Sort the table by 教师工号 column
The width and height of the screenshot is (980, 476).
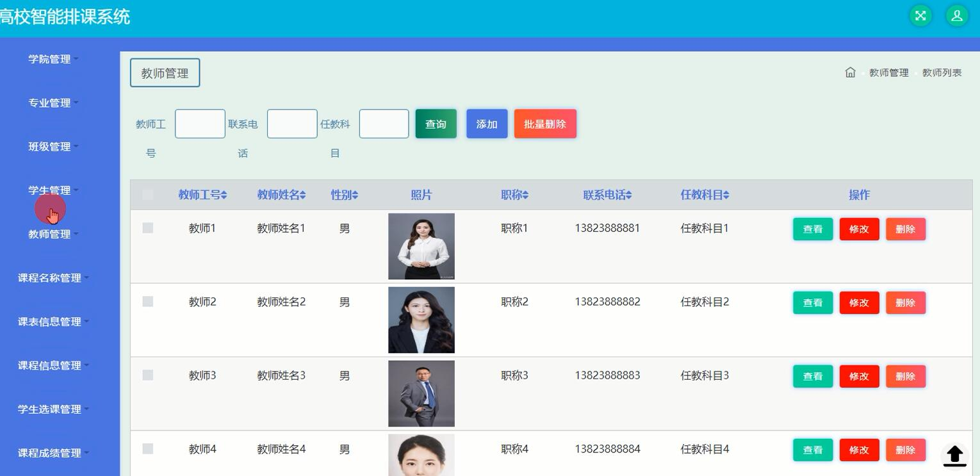(202, 195)
